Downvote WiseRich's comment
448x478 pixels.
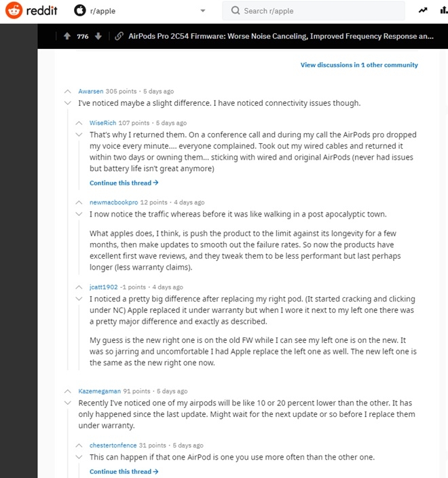point(79,134)
